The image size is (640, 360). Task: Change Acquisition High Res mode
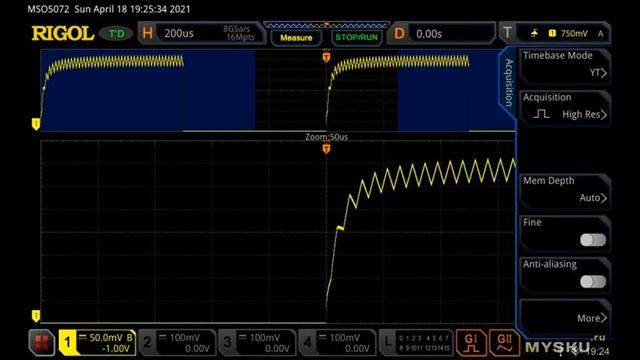click(x=565, y=108)
